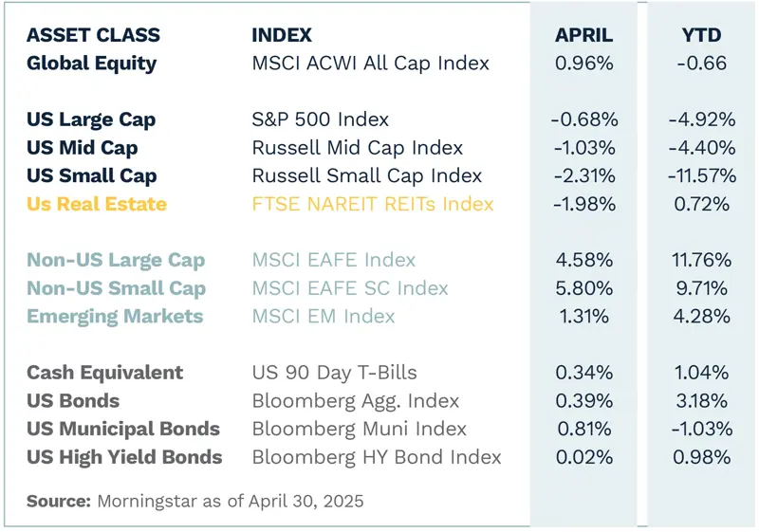Click the US Municipal Bonds label

123,429
